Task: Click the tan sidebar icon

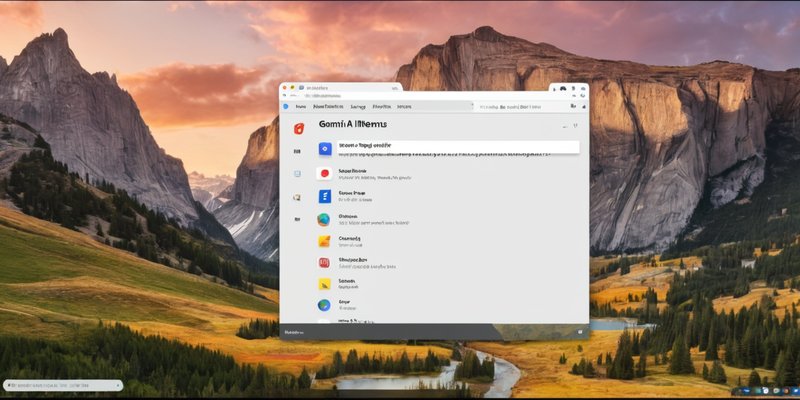Action: click(x=296, y=197)
